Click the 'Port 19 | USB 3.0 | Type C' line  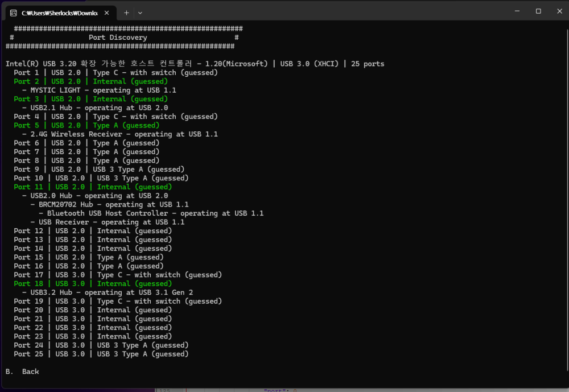point(118,302)
